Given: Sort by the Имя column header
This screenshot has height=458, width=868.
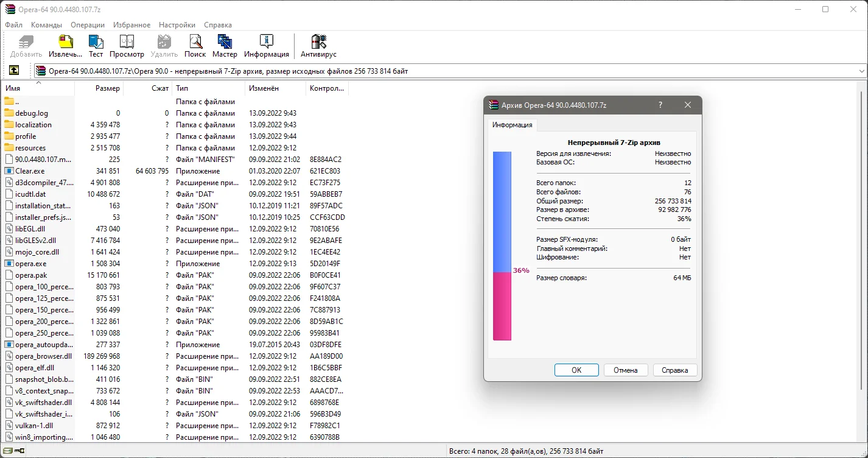Looking at the screenshot, I should click(x=38, y=88).
